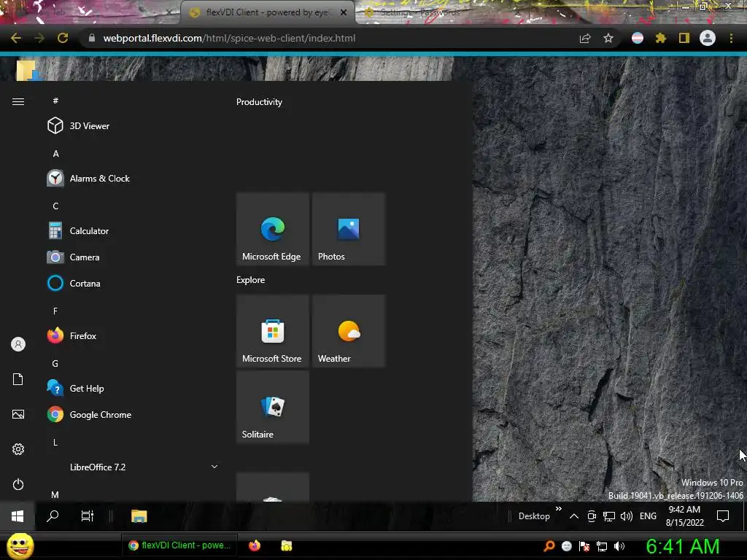Open the Weather tile
Viewport: 747px width, 560px height.
coord(349,331)
